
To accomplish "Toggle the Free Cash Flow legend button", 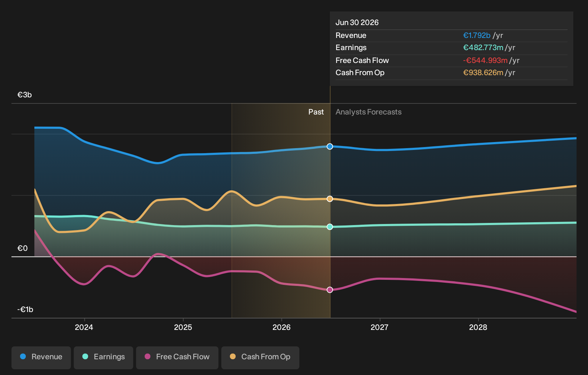I will (177, 357).
